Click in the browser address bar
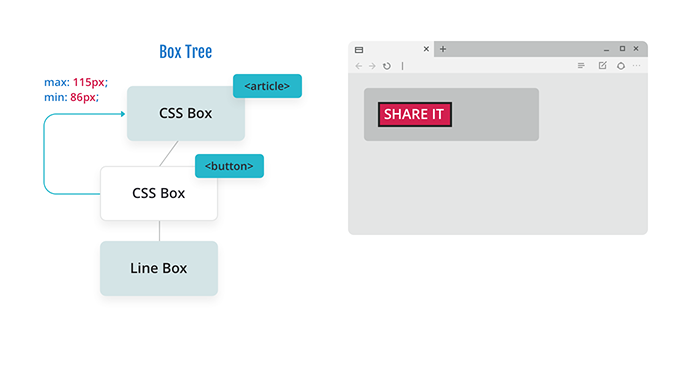Image resolution: width=696 pixels, height=379 pixels. [486, 66]
